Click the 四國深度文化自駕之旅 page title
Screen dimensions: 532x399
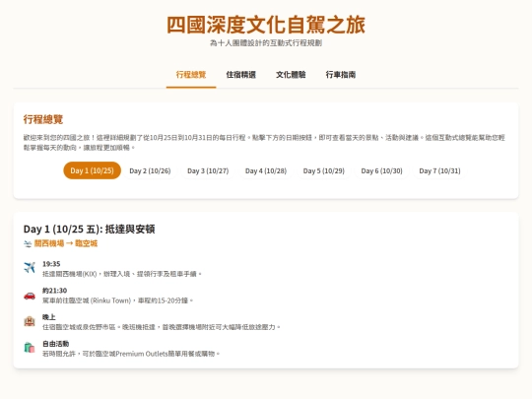(x=266, y=25)
